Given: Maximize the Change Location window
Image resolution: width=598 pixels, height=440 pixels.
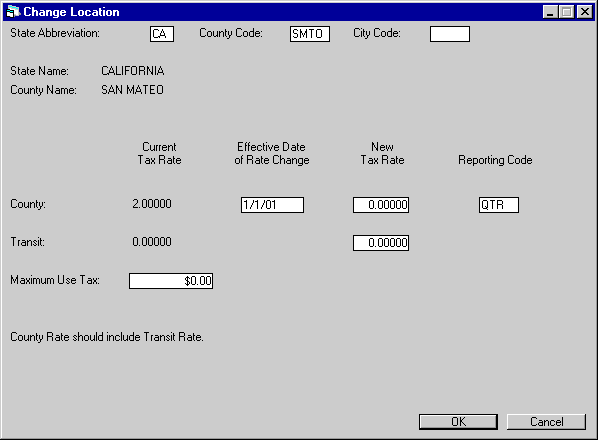Looking at the screenshot, I should [567, 12].
